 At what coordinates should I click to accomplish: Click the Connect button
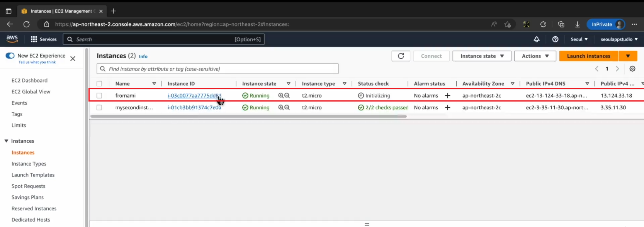(431, 56)
